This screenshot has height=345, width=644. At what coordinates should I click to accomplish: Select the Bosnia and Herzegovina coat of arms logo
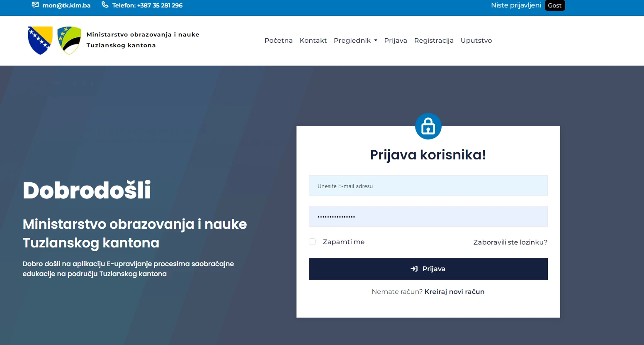39,40
